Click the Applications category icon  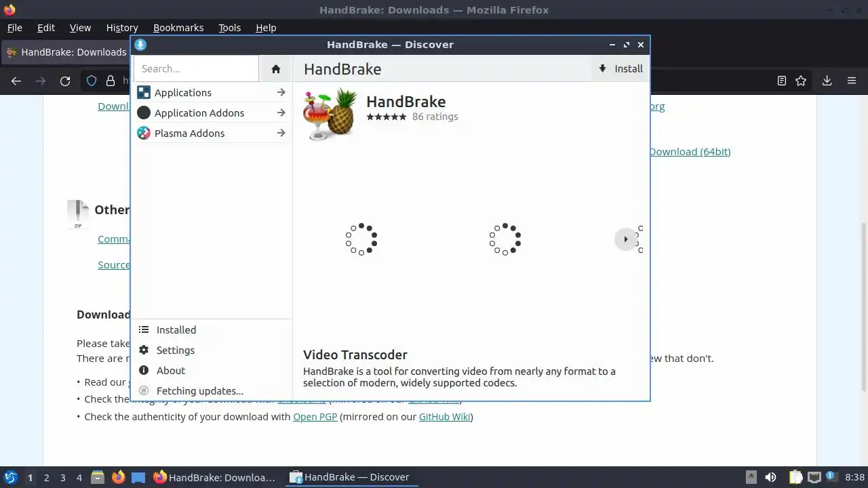tap(143, 92)
